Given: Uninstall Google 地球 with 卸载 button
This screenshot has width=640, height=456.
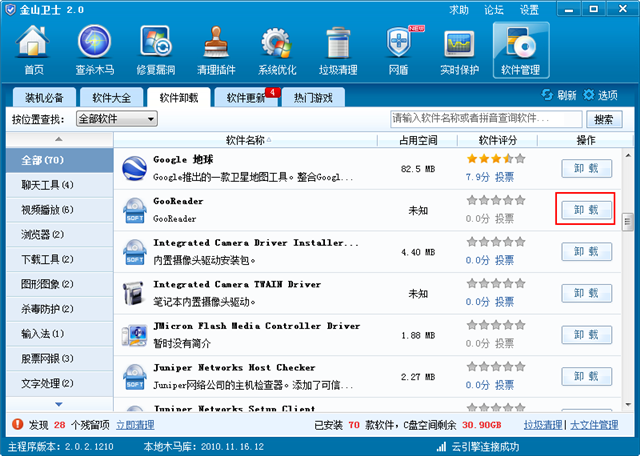Looking at the screenshot, I should click(587, 168).
